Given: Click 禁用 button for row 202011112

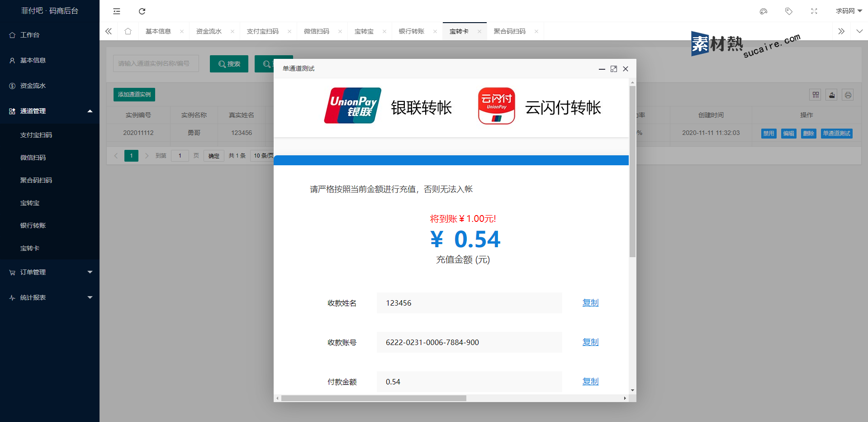Looking at the screenshot, I should 768,134.
